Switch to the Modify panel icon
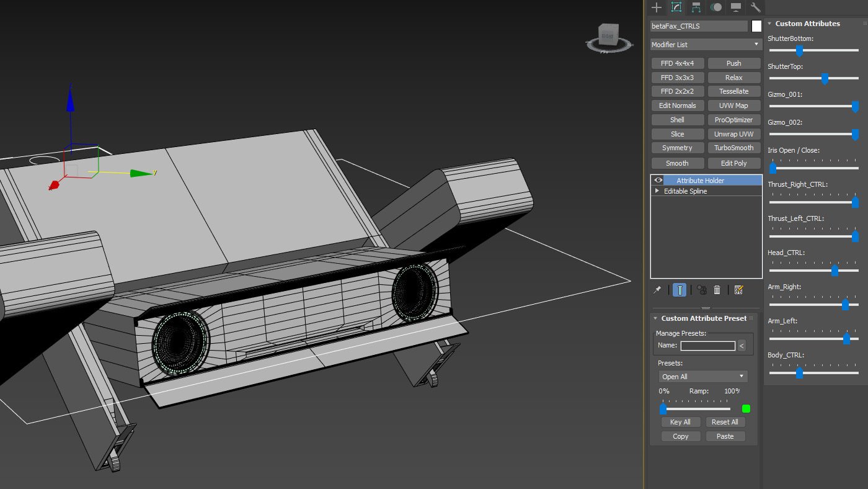868x489 pixels. point(676,7)
